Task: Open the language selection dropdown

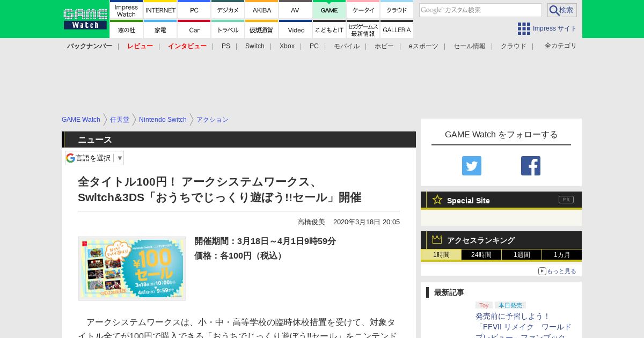Action: 94,158
